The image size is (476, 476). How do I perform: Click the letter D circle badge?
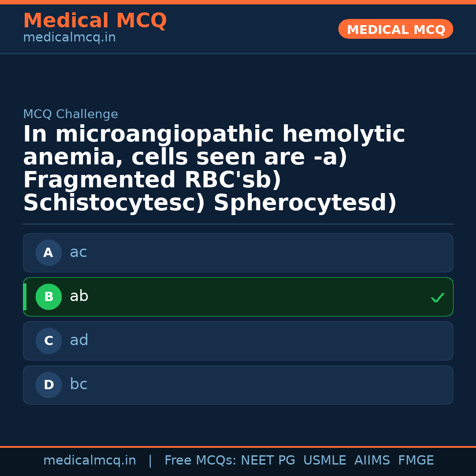click(48, 385)
